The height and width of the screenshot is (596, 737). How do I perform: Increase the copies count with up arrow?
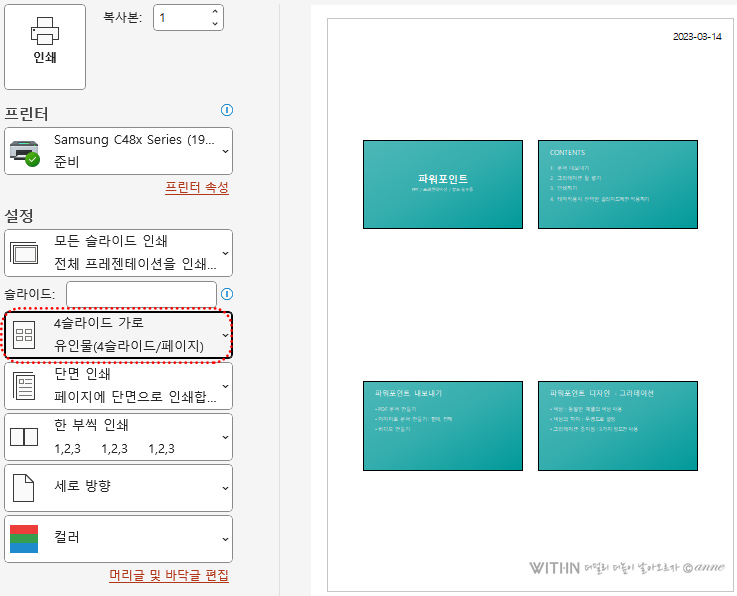coord(215,12)
